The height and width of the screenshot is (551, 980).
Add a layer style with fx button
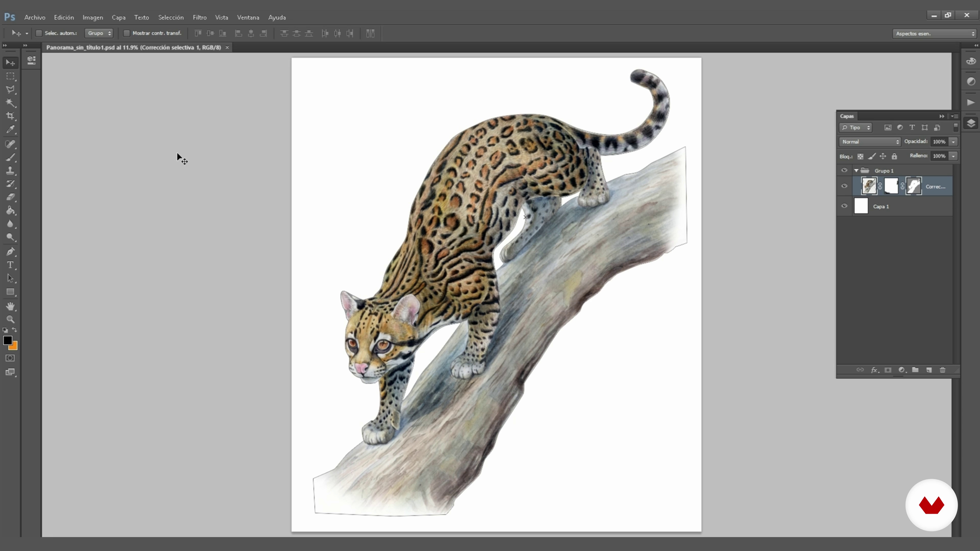click(x=875, y=370)
